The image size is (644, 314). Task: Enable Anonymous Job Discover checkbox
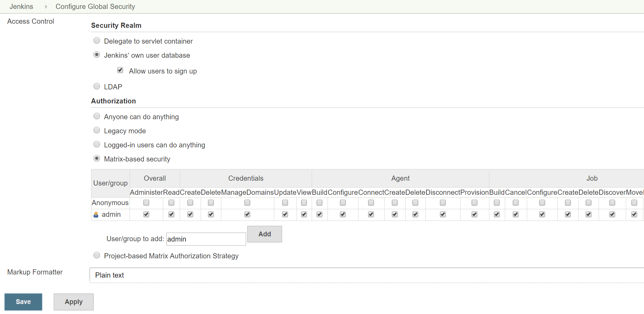[612, 203]
